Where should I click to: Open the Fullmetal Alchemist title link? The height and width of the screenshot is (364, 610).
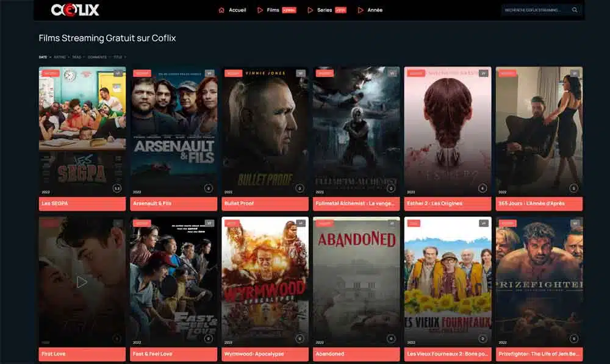tap(356, 204)
